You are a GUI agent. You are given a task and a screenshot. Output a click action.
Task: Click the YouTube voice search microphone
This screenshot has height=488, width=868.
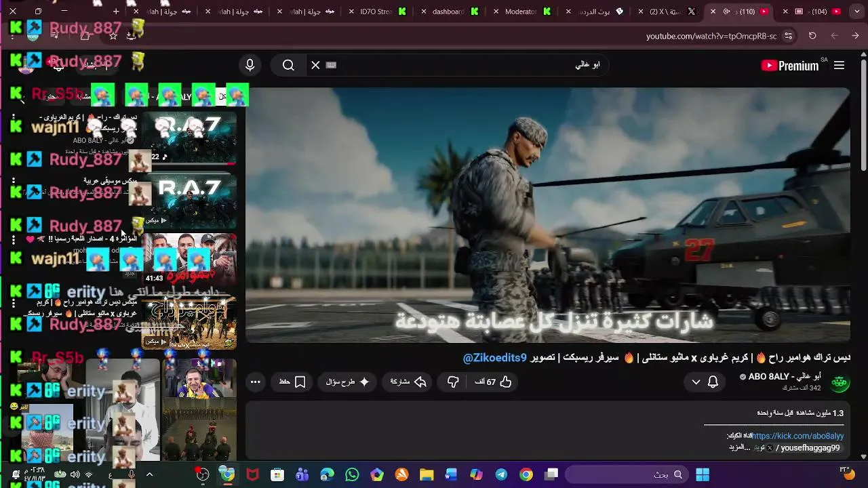250,65
